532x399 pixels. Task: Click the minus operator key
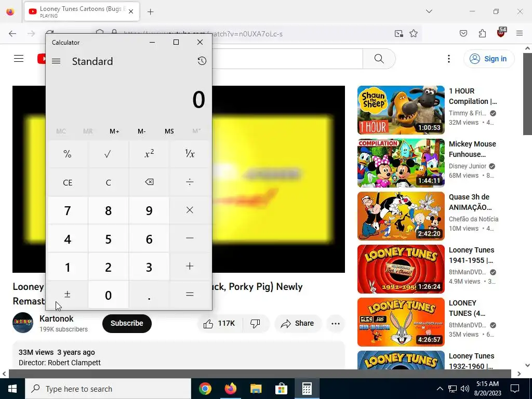click(190, 238)
